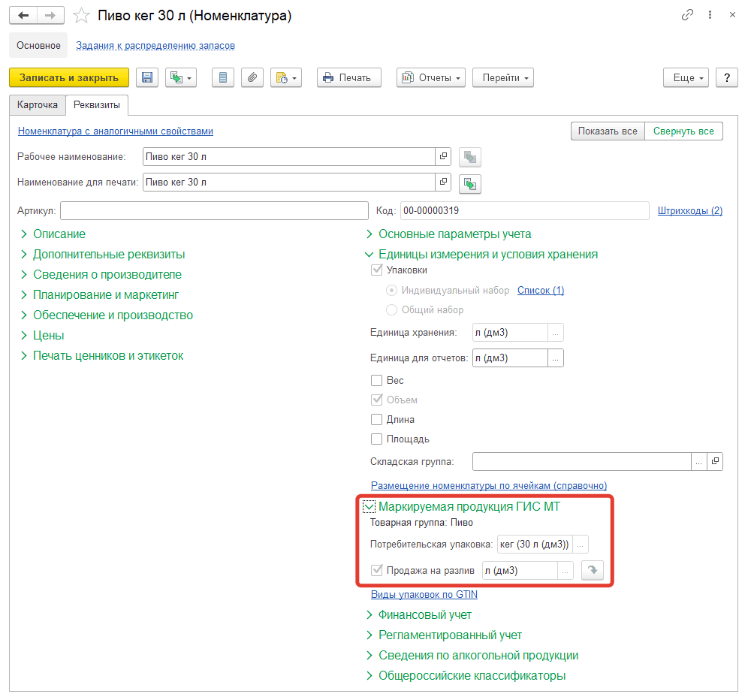This screenshot has width=751, height=700.
Task: Open the Отчеты dropdown menu
Action: click(x=430, y=78)
